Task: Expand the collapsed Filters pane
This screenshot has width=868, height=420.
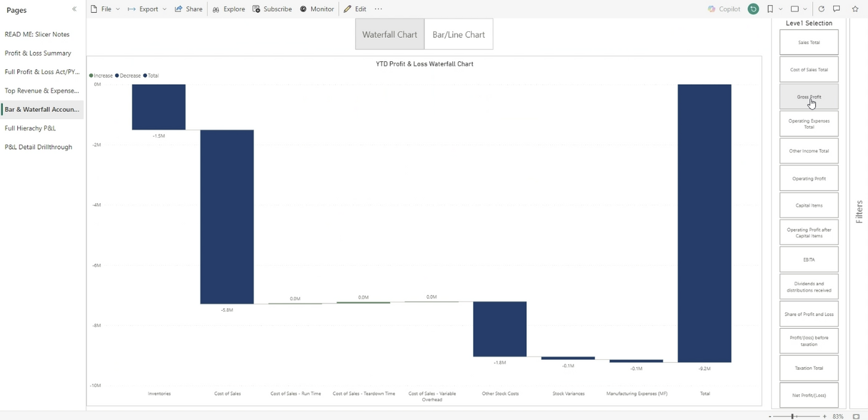Action: click(x=859, y=212)
